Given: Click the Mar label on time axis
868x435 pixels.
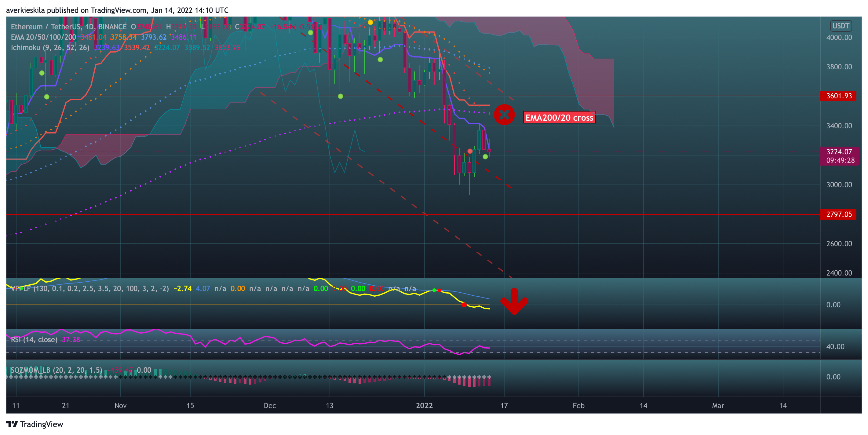Looking at the screenshot, I should click(x=718, y=405).
